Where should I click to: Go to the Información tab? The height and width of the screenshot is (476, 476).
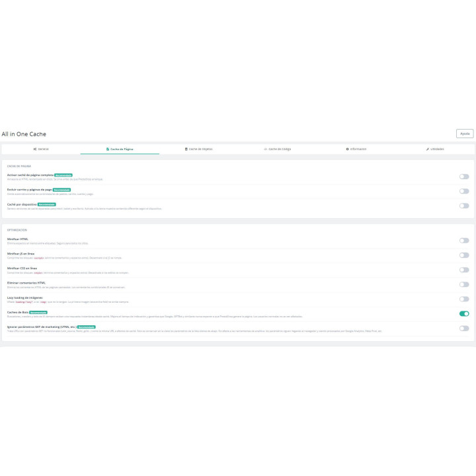coord(356,149)
